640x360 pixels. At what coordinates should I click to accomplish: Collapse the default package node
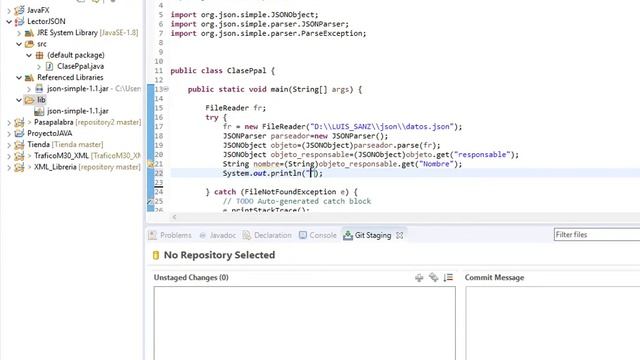(29, 55)
